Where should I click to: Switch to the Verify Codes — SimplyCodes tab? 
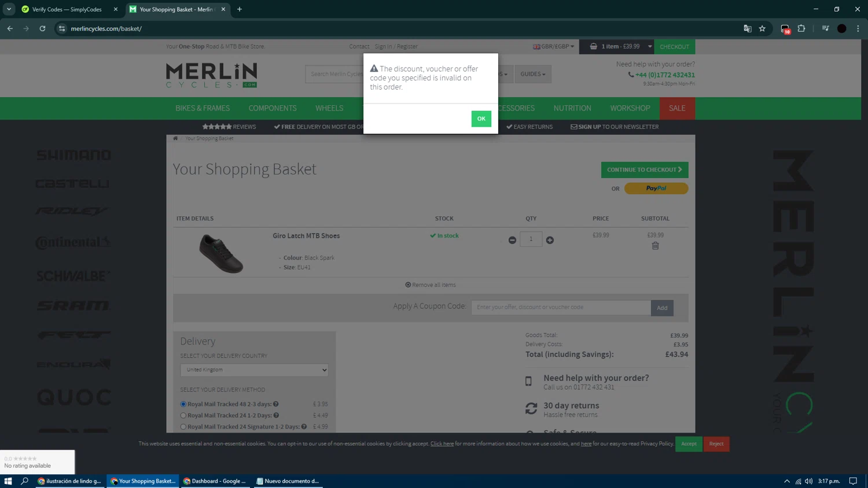(x=67, y=9)
